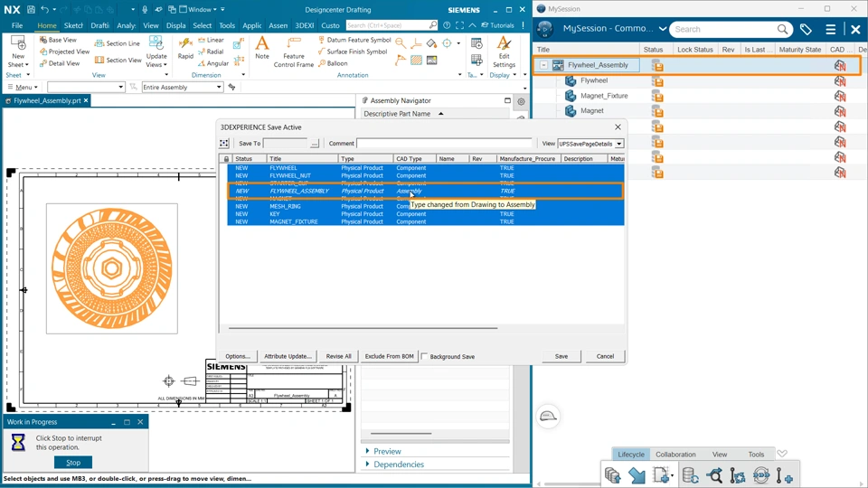The width and height of the screenshot is (868, 488).
Task: Click the horizontal scrollbar in Save Active list
Action: pos(363,328)
